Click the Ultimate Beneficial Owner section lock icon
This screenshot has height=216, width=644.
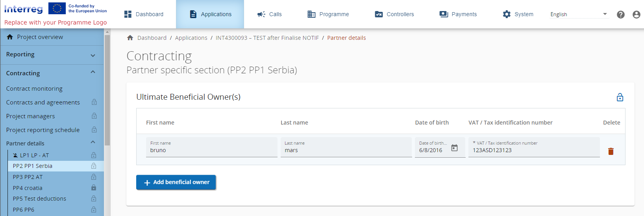[x=620, y=97]
